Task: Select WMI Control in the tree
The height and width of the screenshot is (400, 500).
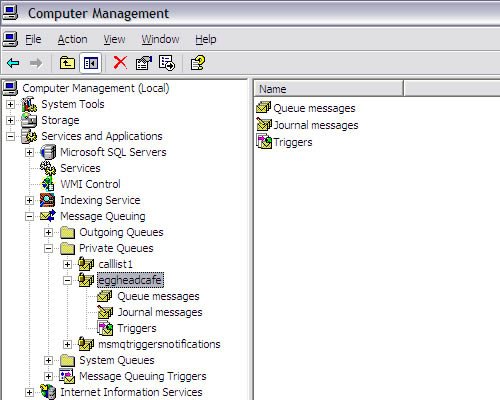Action: tap(90, 184)
